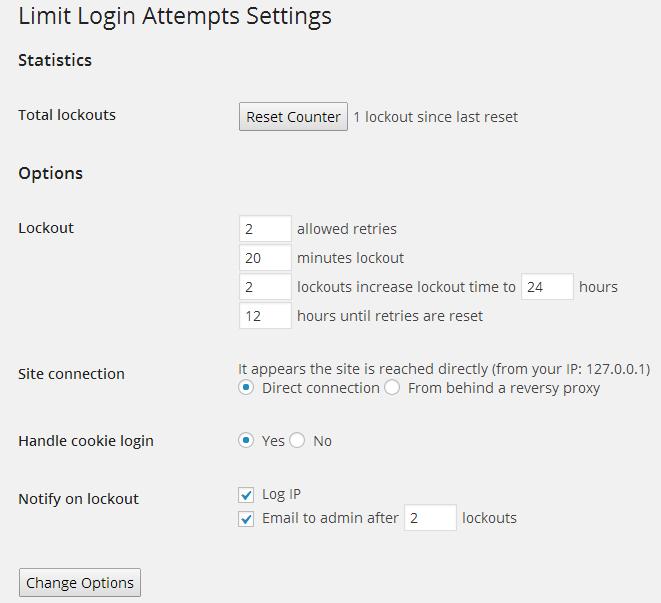
Task: Focus the allowed retries input field
Action: click(x=265, y=229)
